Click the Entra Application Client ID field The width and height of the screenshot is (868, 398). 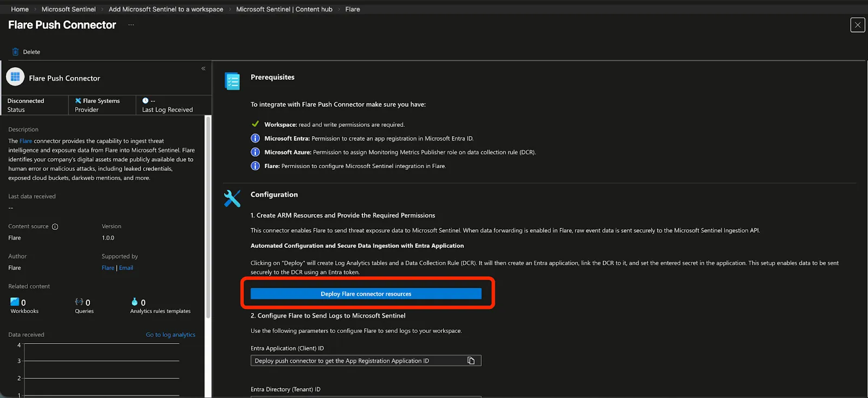point(366,361)
